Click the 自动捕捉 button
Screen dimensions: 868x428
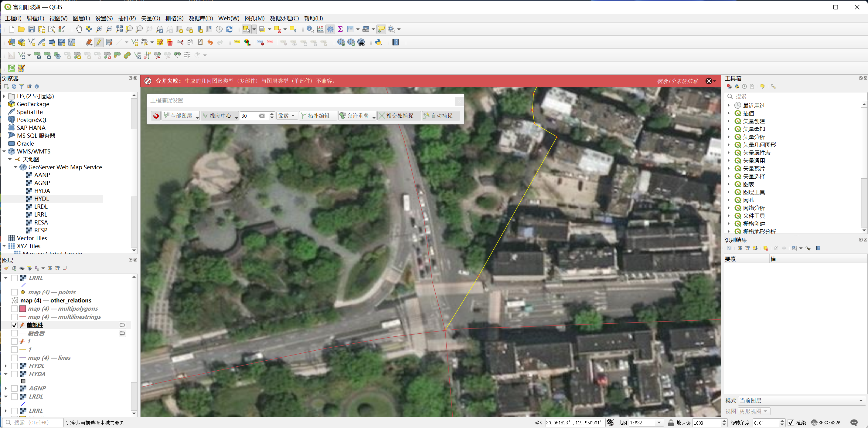441,116
